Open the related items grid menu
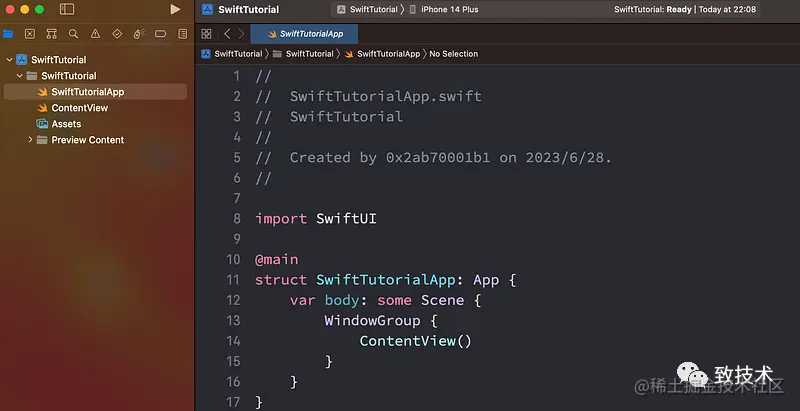Image resolution: width=800 pixels, height=411 pixels. tap(206, 34)
